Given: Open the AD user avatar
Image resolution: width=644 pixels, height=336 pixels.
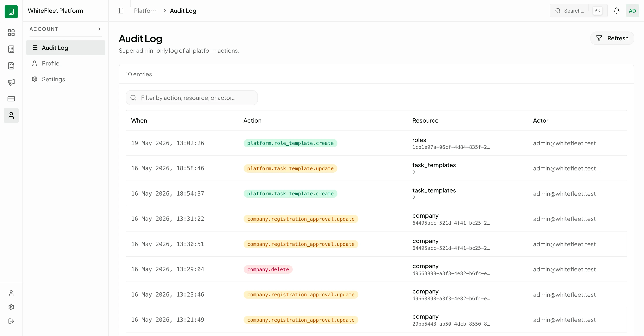Looking at the screenshot, I should click(632, 11).
